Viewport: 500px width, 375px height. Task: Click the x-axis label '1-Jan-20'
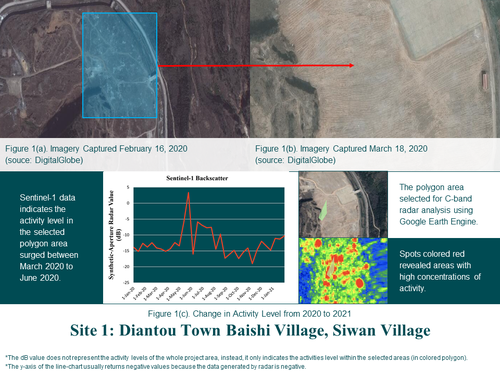129,293
